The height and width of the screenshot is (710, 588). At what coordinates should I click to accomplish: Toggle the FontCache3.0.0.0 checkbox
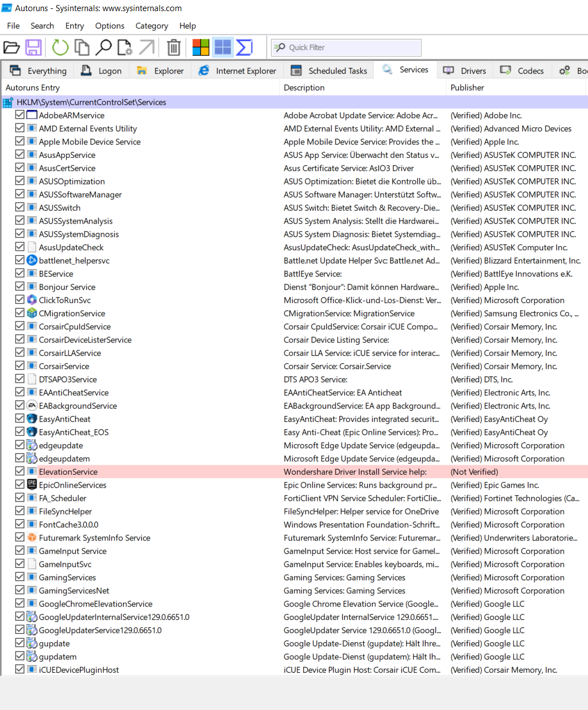click(20, 524)
